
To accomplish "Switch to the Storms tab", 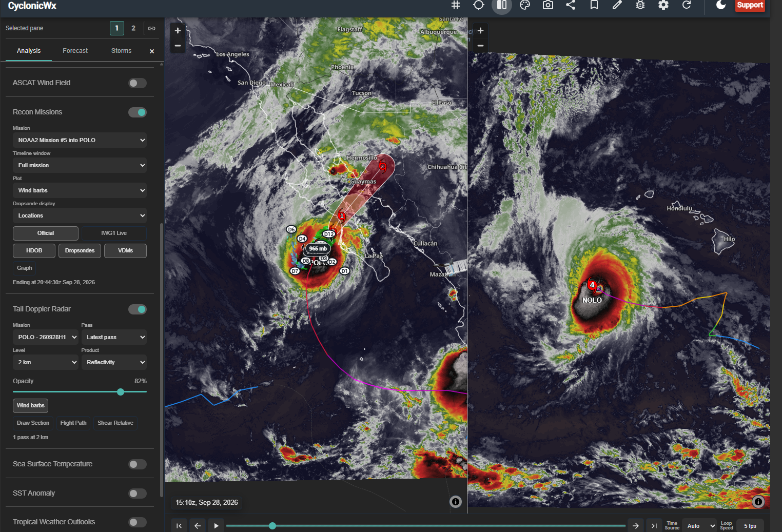I will click(x=121, y=51).
